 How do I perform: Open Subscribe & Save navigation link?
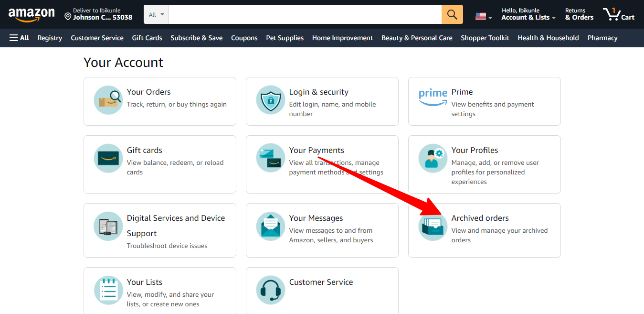197,38
